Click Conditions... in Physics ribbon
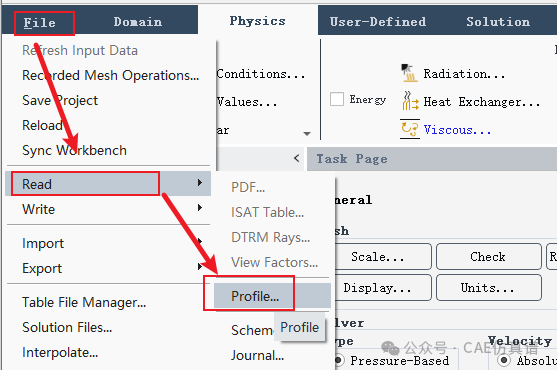The height and width of the screenshot is (370, 557). [261, 74]
